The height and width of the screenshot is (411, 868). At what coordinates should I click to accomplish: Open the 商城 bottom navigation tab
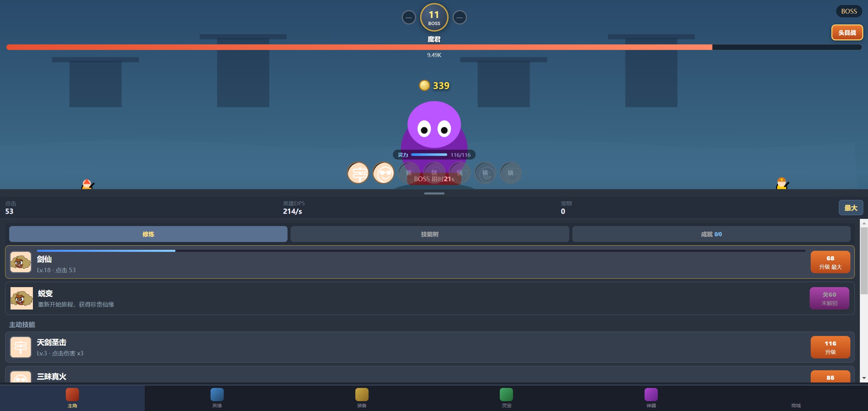pyautogui.click(x=796, y=398)
